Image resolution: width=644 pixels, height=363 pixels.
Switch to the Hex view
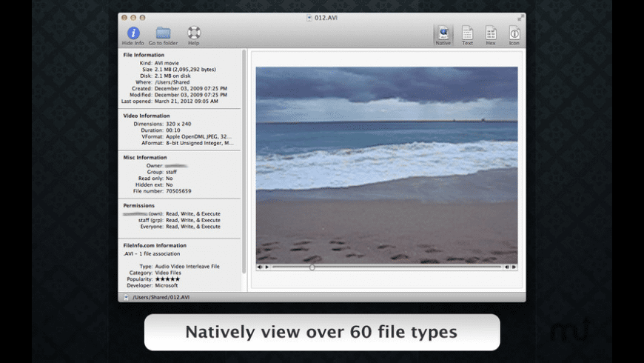coord(491,36)
